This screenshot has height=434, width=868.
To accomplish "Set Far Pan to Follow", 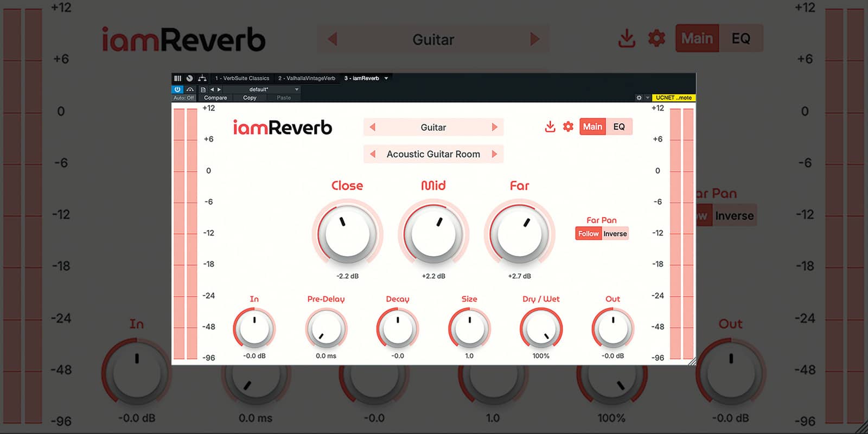I will click(589, 234).
